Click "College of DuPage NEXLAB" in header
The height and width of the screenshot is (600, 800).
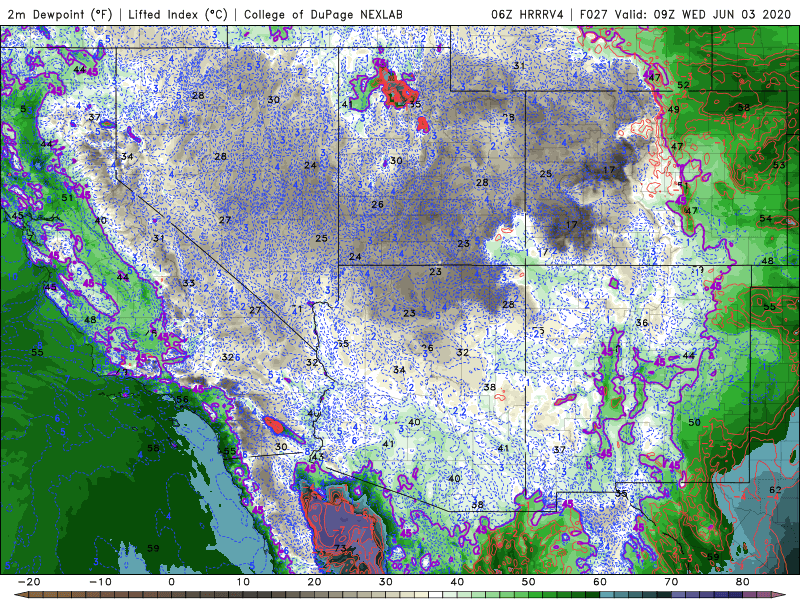[323, 14]
